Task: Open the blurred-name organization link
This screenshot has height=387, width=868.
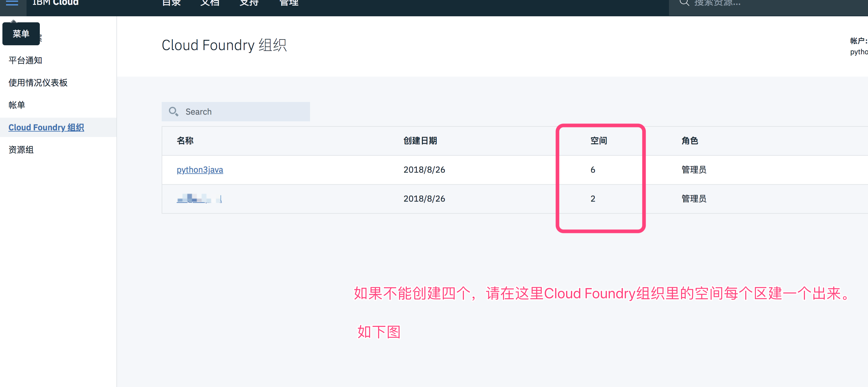Action: coord(199,198)
